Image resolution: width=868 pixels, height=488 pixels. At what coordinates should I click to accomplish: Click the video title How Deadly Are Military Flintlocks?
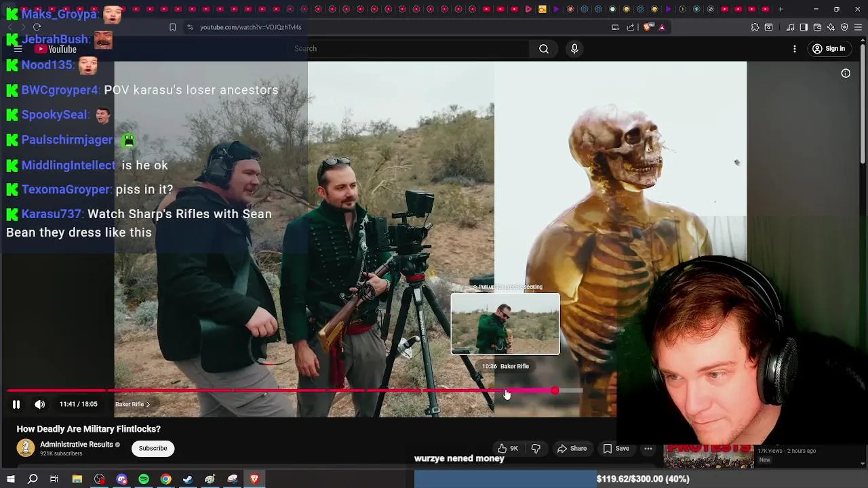(89, 429)
